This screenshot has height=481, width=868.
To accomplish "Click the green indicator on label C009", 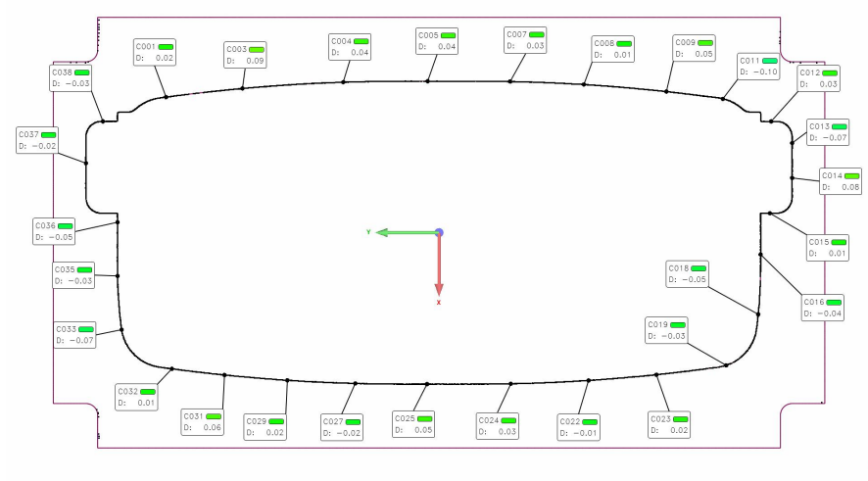I will coord(705,42).
